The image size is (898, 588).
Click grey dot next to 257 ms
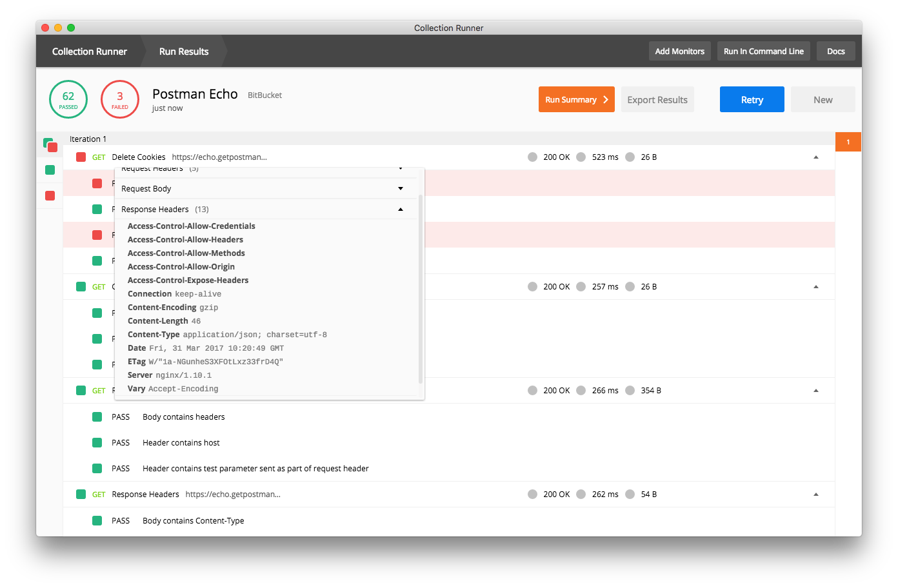(x=581, y=287)
